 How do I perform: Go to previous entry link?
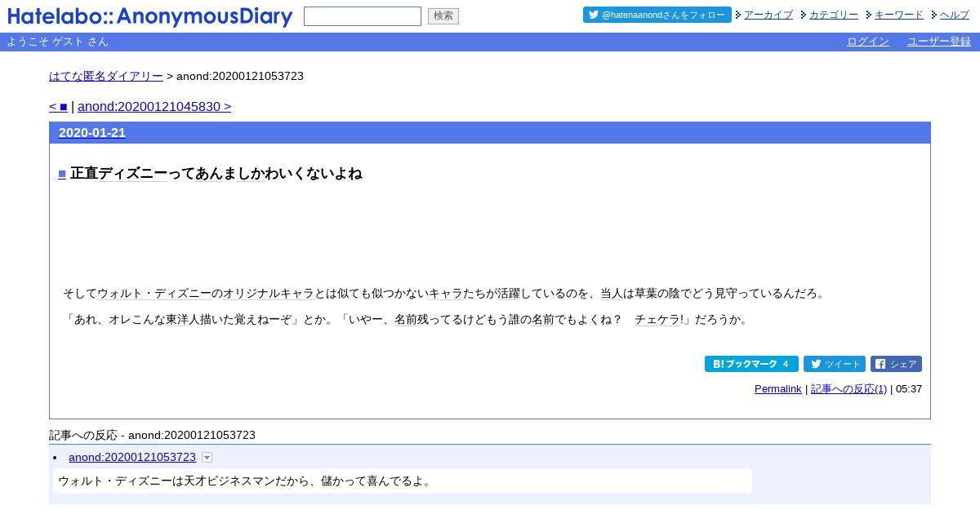point(58,106)
